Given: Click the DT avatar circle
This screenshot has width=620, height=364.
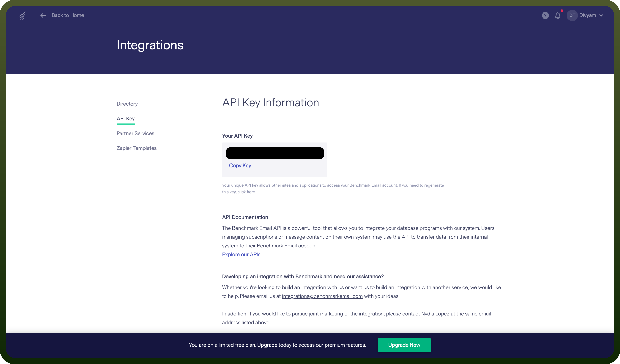Looking at the screenshot, I should (x=572, y=15).
